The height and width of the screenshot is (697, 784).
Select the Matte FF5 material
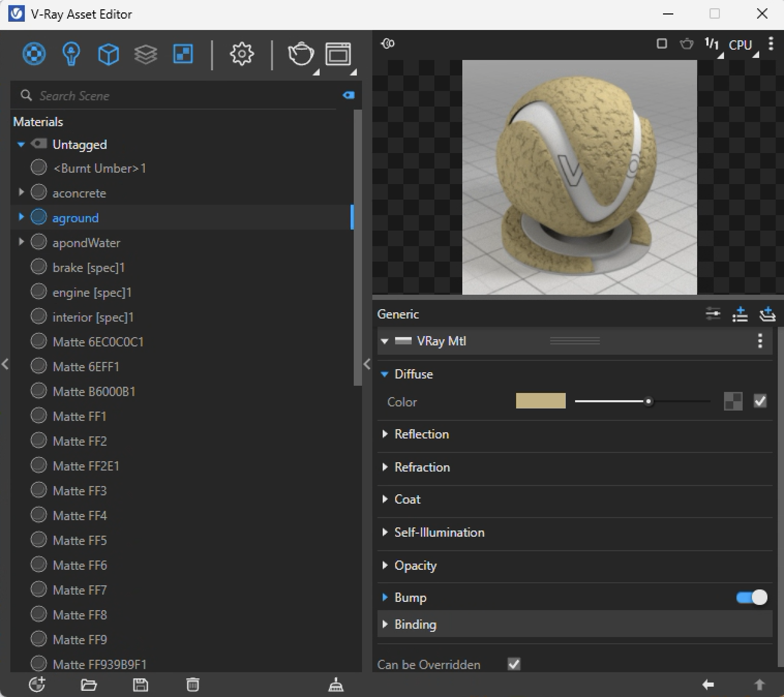(x=80, y=541)
